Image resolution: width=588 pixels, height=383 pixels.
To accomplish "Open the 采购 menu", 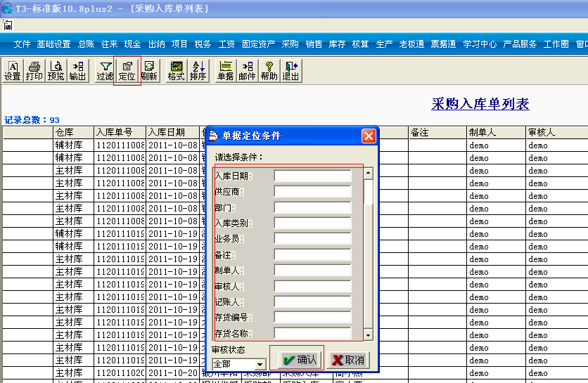I will [290, 44].
